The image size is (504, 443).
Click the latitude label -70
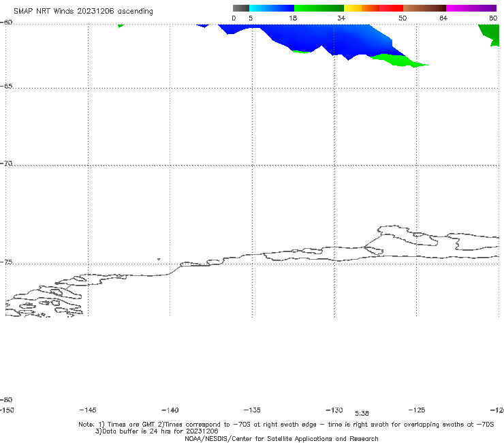click(x=6, y=164)
